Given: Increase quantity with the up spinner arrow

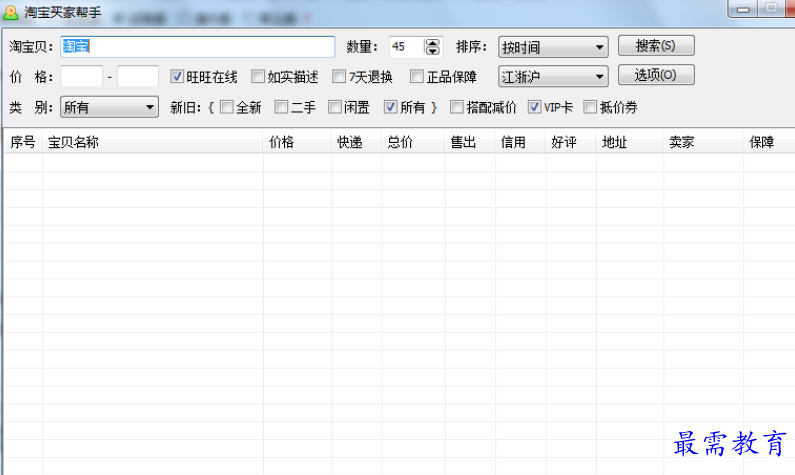Looking at the screenshot, I should coord(432,43).
